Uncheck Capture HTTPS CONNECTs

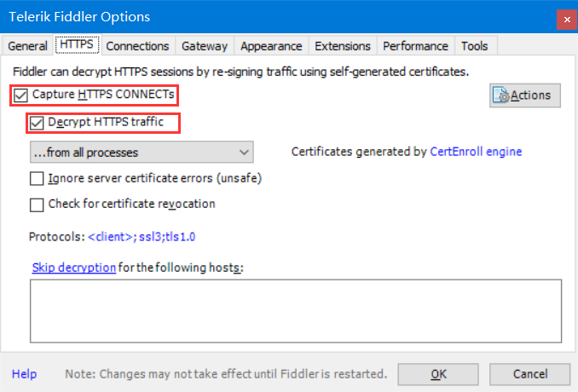tap(20, 95)
